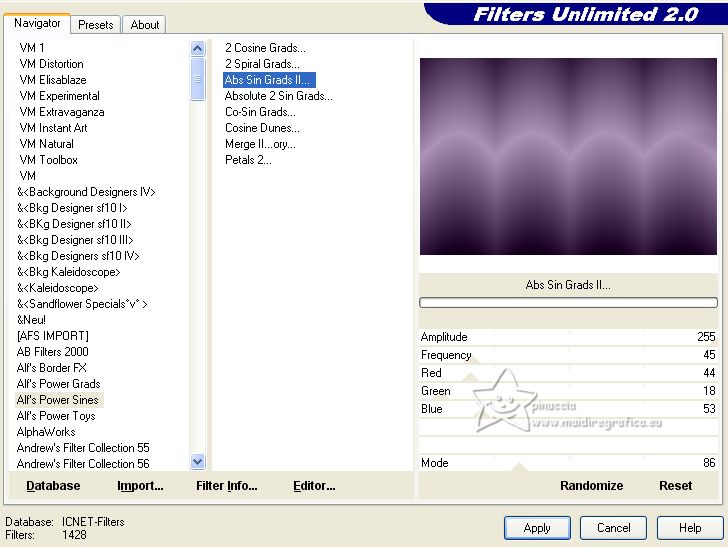728x547 pixels.
Task: Click the Blue value slider
Action: (x=568, y=409)
